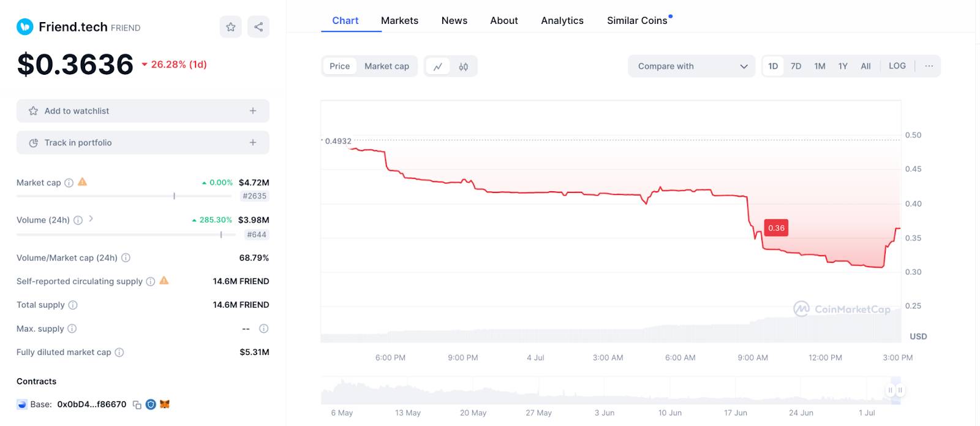Set chart range to 1Y
The image size is (980, 426).
click(843, 66)
